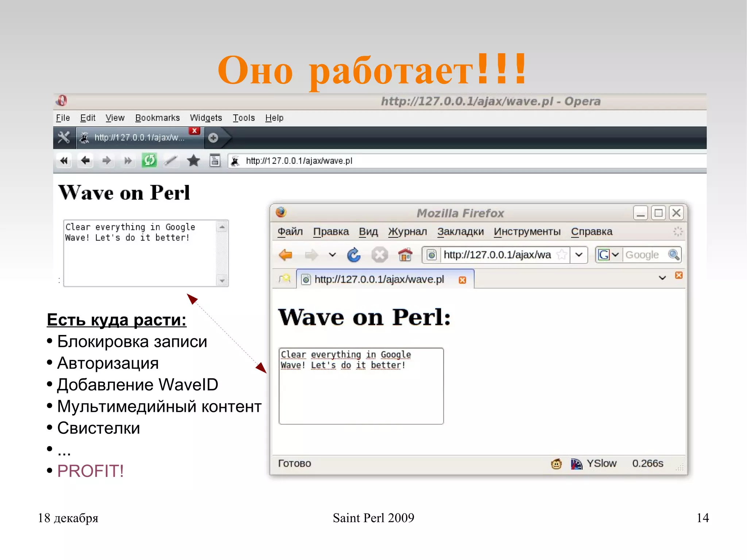Close Firefox wave.pl tab with orange X
This screenshot has height=560, width=747.
point(462,280)
